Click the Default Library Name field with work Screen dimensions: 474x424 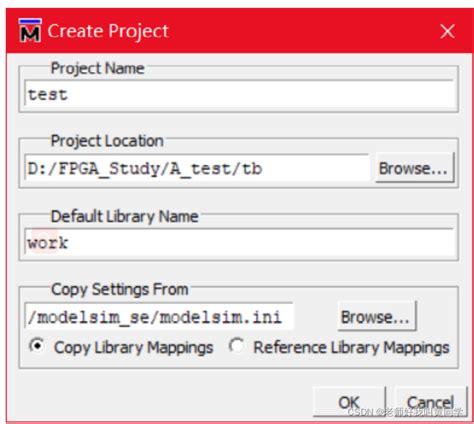(240, 242)
